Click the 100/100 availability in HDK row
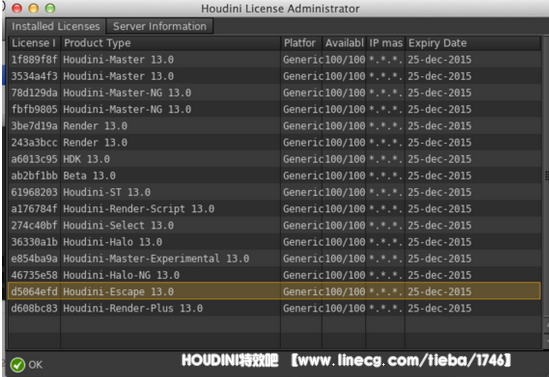Screen dimensions: 549x377 pos(345,159)
